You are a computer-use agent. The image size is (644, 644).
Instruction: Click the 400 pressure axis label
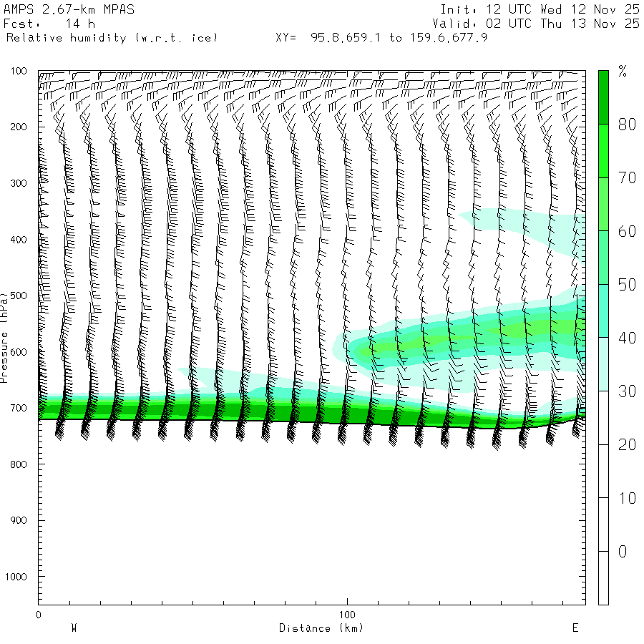19,239
